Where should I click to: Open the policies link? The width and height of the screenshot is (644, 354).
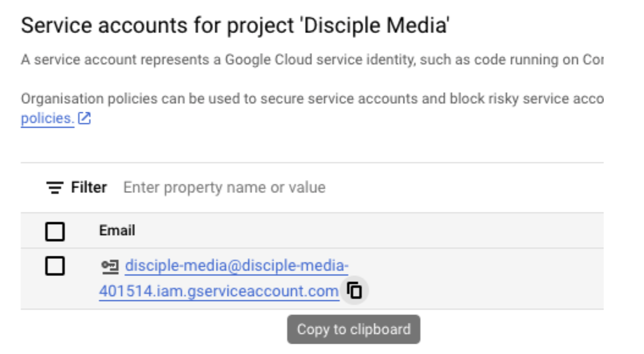pyautogui.click(x=48, y=118)
